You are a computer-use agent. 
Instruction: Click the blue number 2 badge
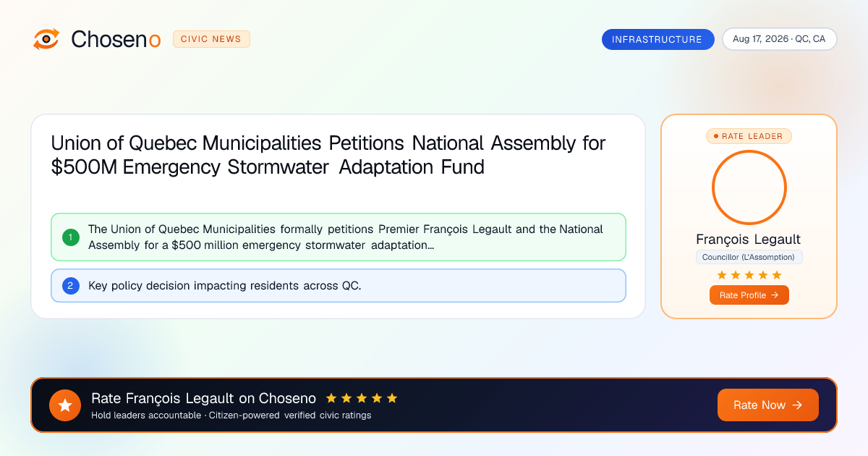(x=70, y=285)
